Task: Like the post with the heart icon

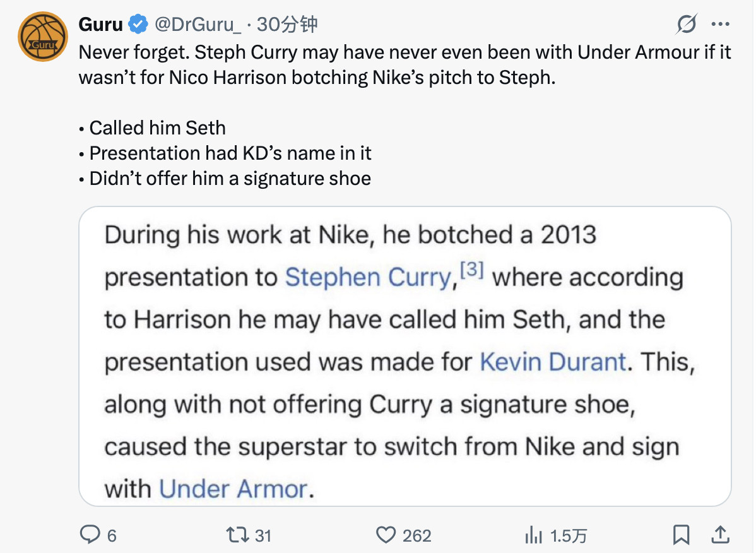Action: click(x=385, y=535)
